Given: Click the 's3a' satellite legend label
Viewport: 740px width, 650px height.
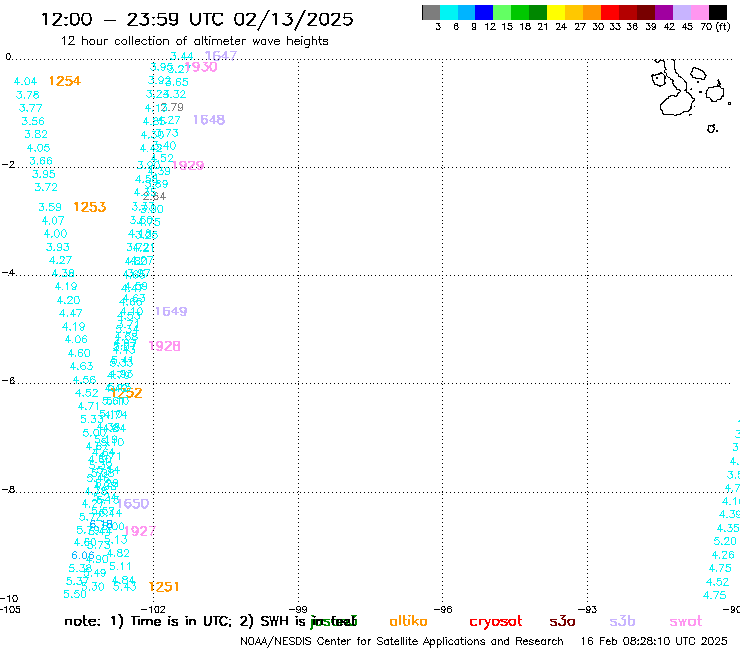Looking at the screenshot, I should coord(562,622).
